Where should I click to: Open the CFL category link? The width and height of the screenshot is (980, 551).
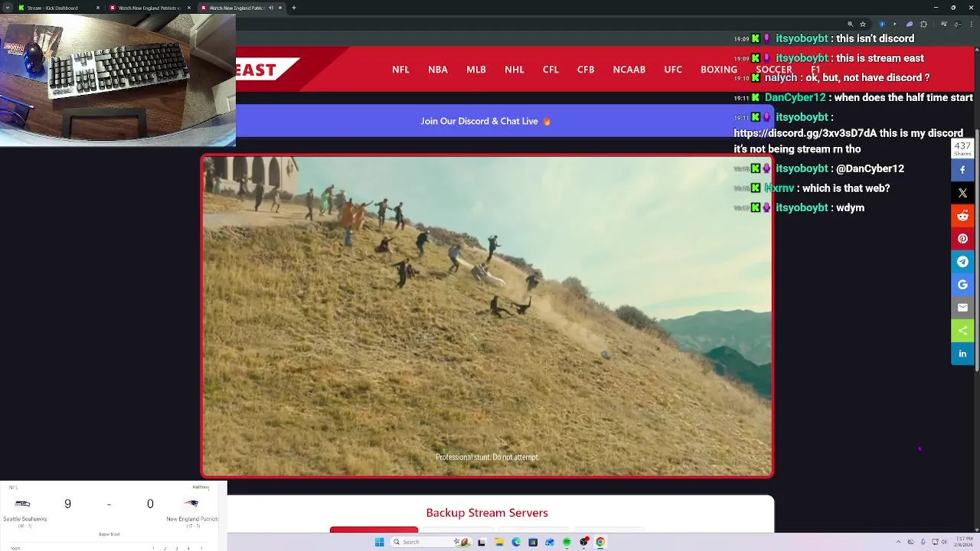[x=550, y=69]
